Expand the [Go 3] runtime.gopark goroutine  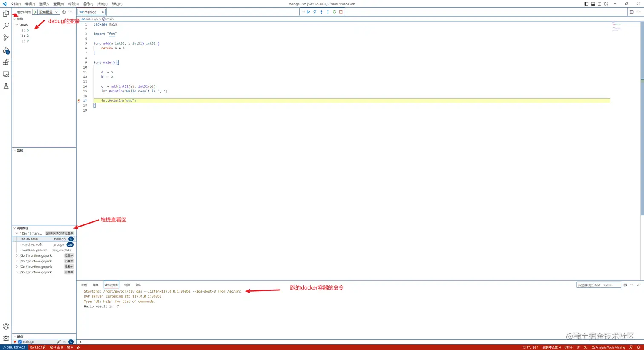point(17,261)
